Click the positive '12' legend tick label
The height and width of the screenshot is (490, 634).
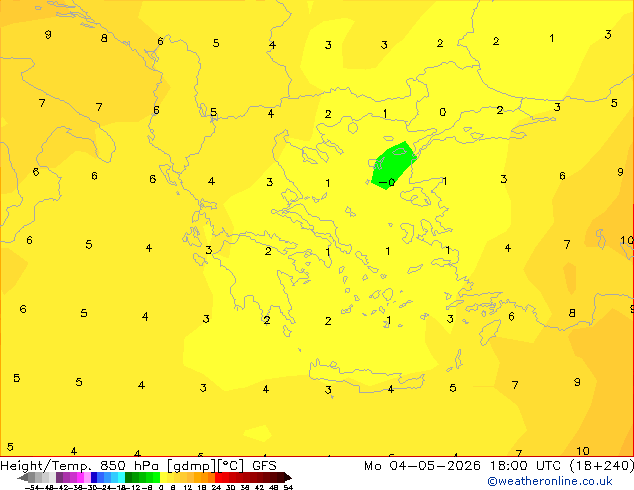(188, 487)
